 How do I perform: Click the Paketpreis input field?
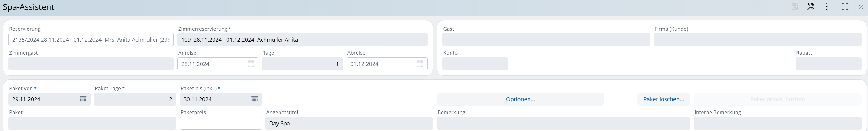[x=221, y=124]
